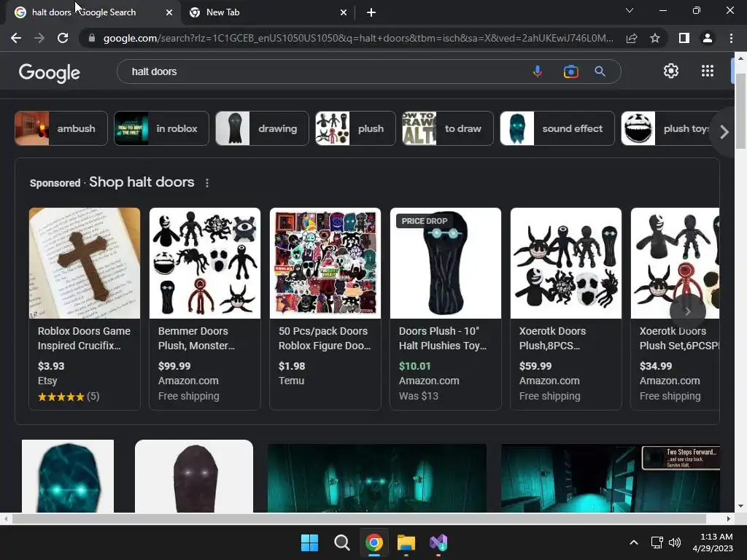This screenshot has height=560, width=747.
Task: Share this page using the share icon
Action: pyautogui.click(x=632, y=38)
